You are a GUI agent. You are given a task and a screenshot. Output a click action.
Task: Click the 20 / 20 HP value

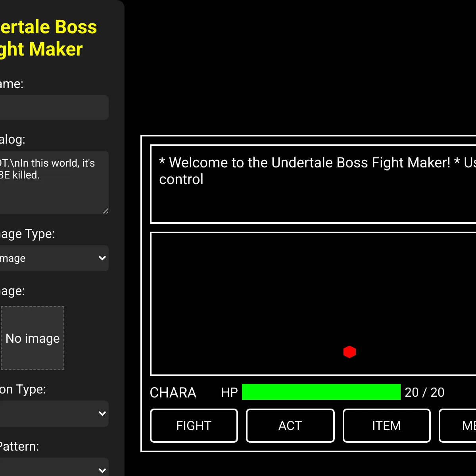point(424,392)
